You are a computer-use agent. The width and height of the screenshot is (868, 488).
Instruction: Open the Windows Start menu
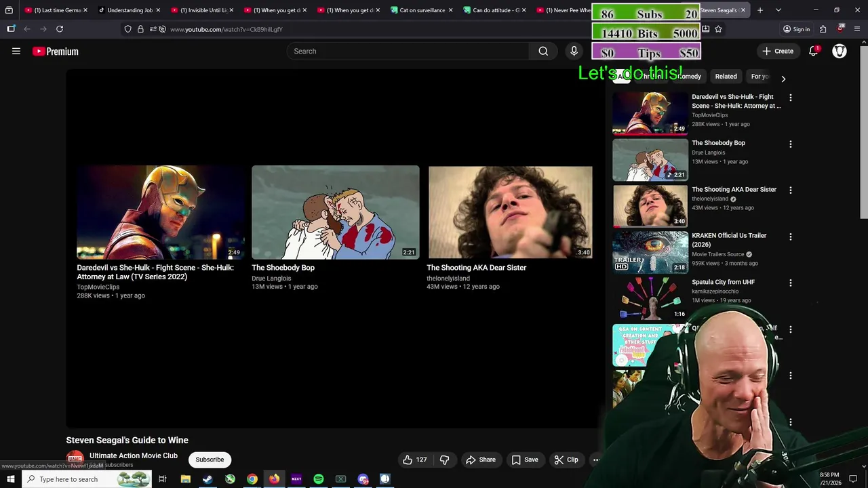click(11, 479)
